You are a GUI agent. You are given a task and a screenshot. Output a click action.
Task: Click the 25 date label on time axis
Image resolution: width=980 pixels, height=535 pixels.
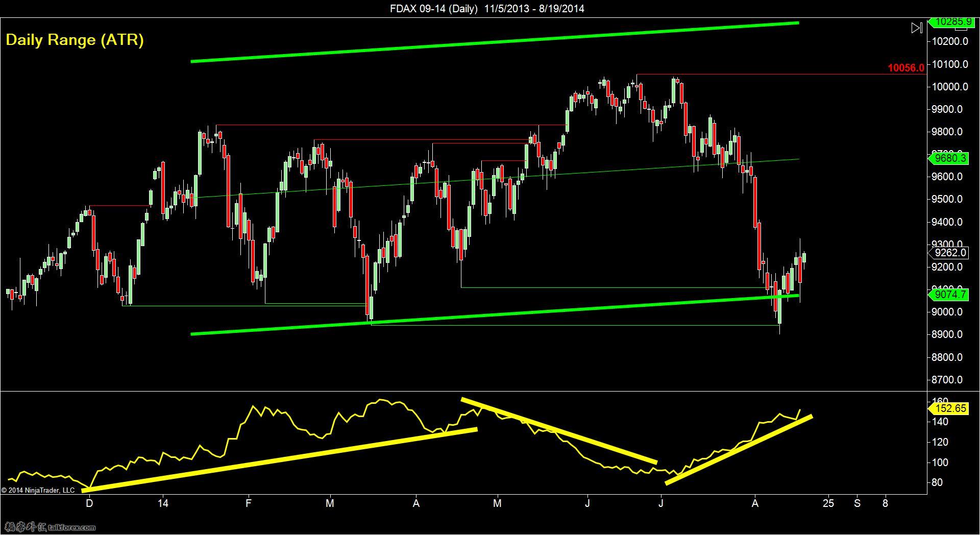pyautogui.click(x=828, y=503)
